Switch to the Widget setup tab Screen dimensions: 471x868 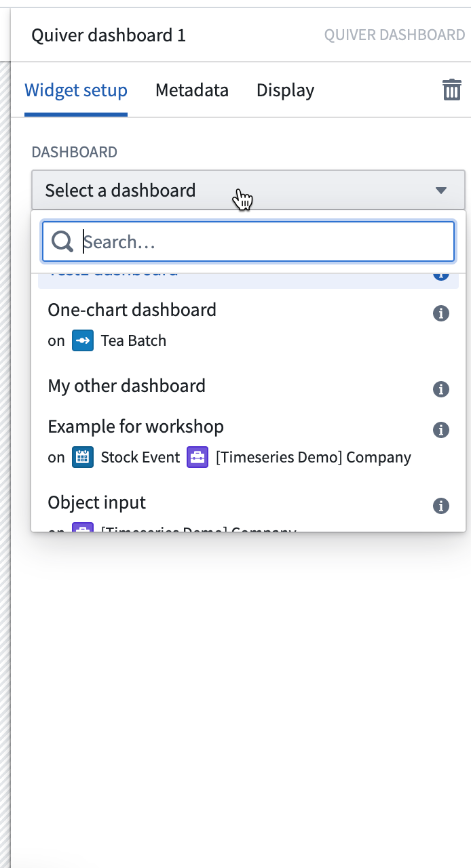pyautogui.click(x=76, y=90)
